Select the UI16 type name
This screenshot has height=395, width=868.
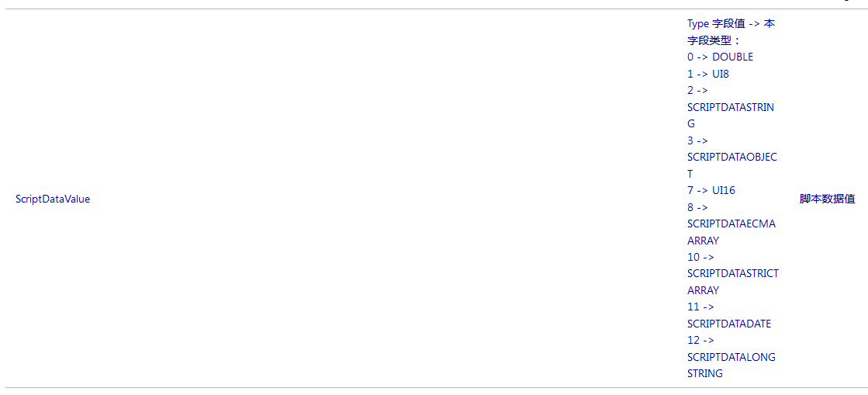point(723,190)
